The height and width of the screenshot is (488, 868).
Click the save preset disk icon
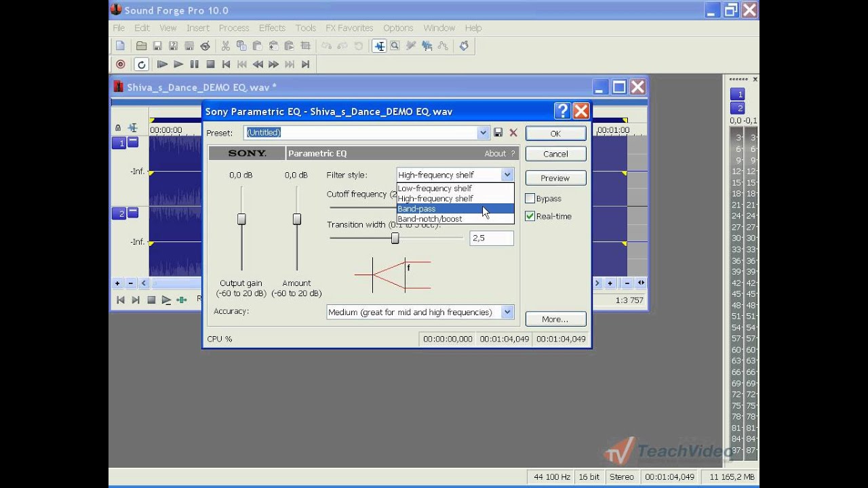[x=498, y=133]
